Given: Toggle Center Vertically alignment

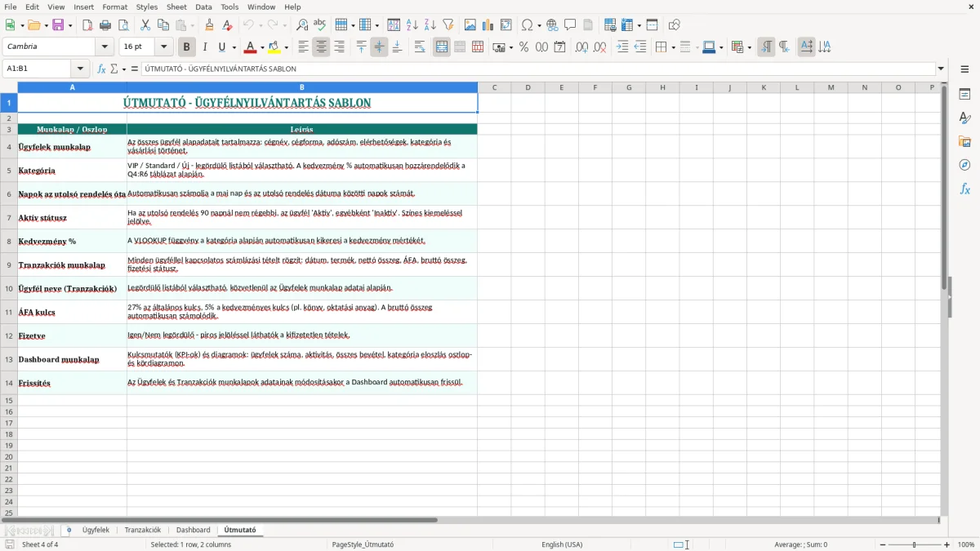Looking at the screenshot, I should pos(379,47).
